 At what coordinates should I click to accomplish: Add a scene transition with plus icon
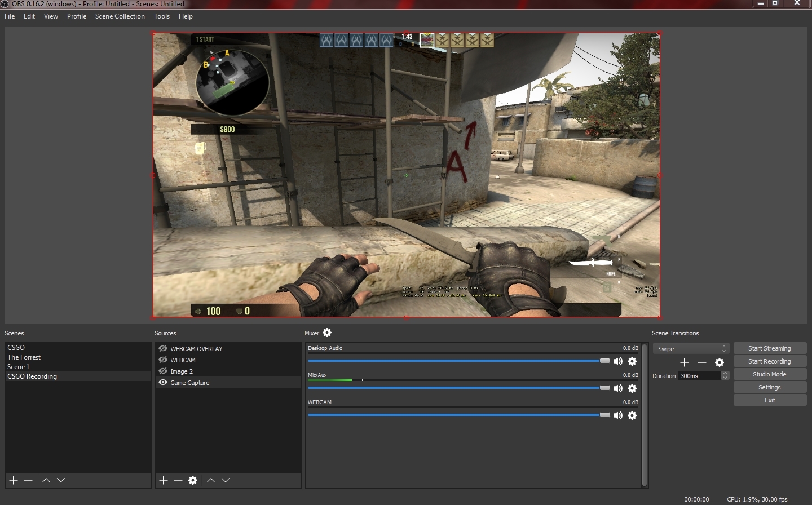685,362
